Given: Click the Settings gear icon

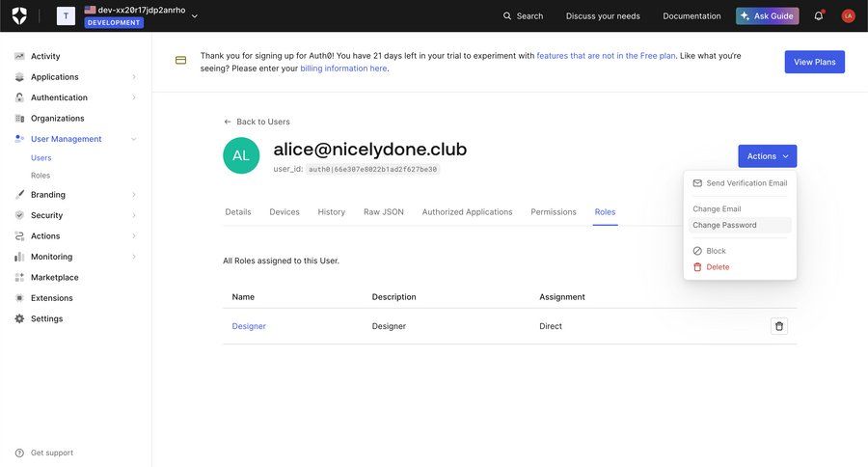Looking at the screenshot, I should point(19,318).
